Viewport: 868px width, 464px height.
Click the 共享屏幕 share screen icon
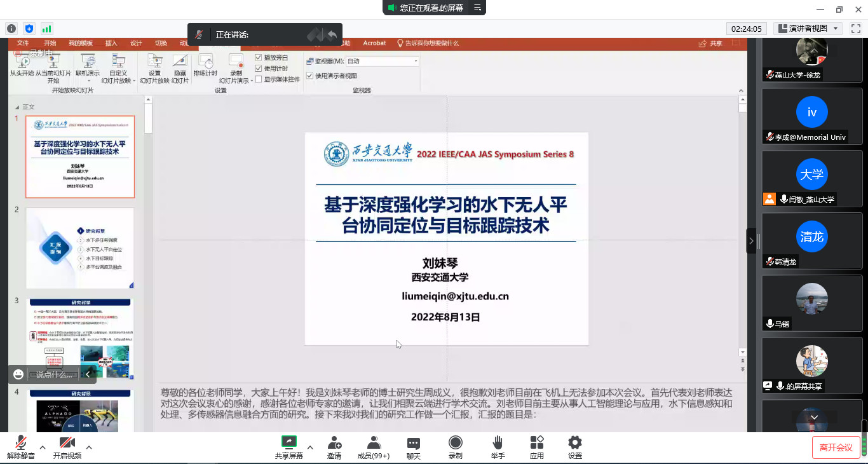click(289, 446)
